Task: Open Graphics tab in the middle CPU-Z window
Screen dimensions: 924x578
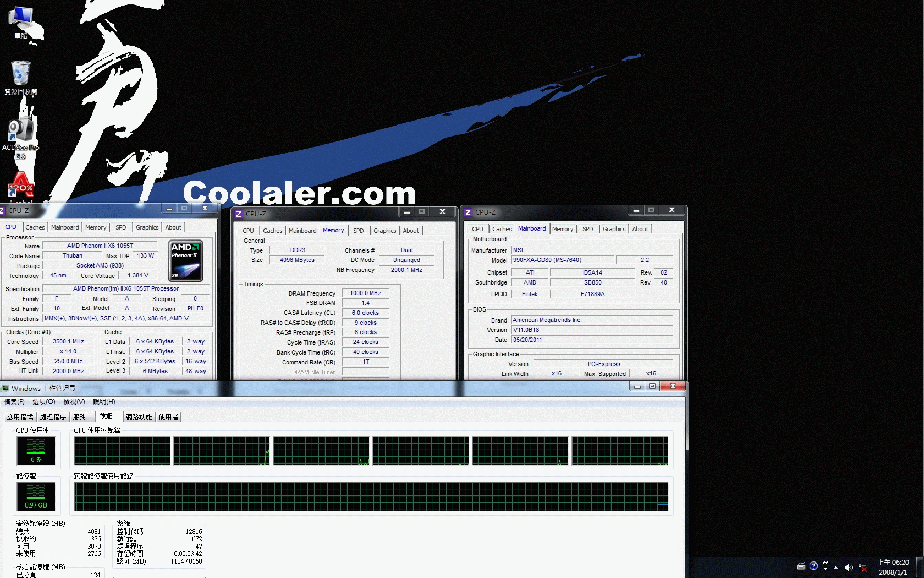Action: pos(385,231)
